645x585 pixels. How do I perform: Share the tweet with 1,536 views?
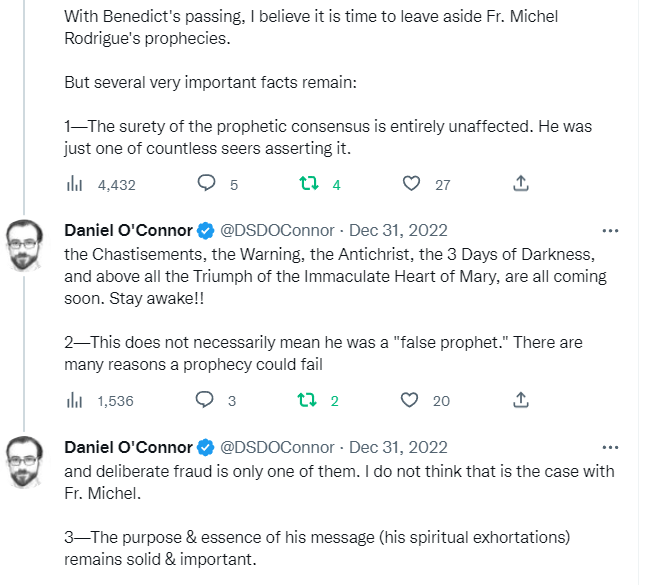[520, 400]
